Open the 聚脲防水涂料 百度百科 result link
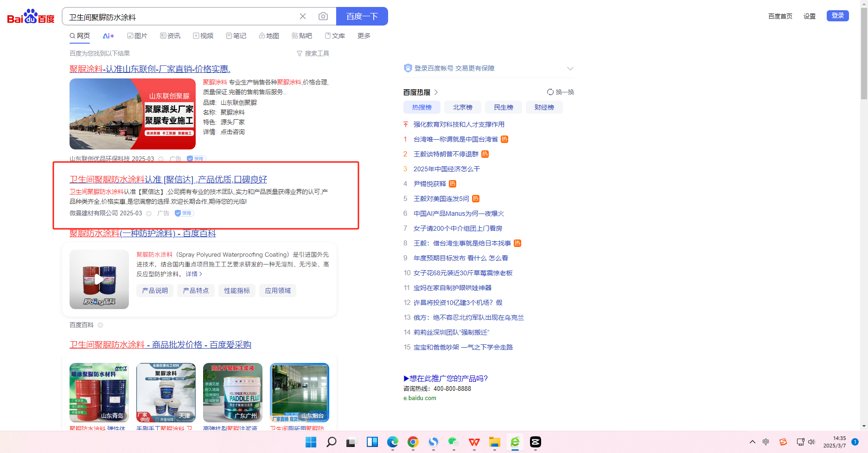The image size is (868, 453). (143, 233)
